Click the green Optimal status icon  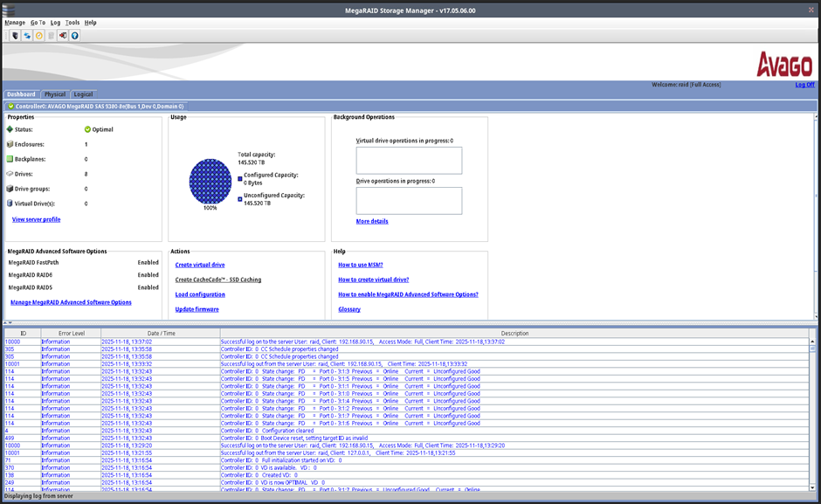point(87,129)
